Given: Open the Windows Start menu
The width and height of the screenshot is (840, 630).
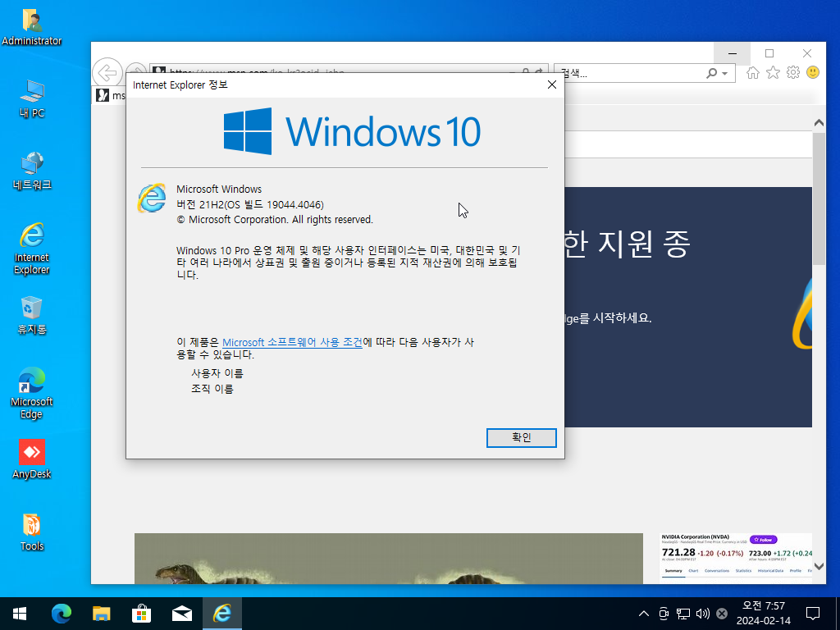Looking at the screenshot, I should [x=20, y=614].
